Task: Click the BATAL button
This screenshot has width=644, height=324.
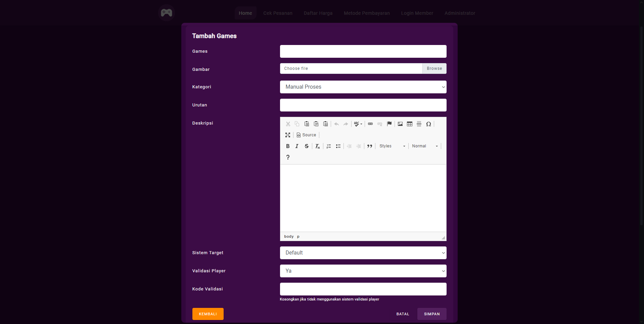Action: (403, 314)
